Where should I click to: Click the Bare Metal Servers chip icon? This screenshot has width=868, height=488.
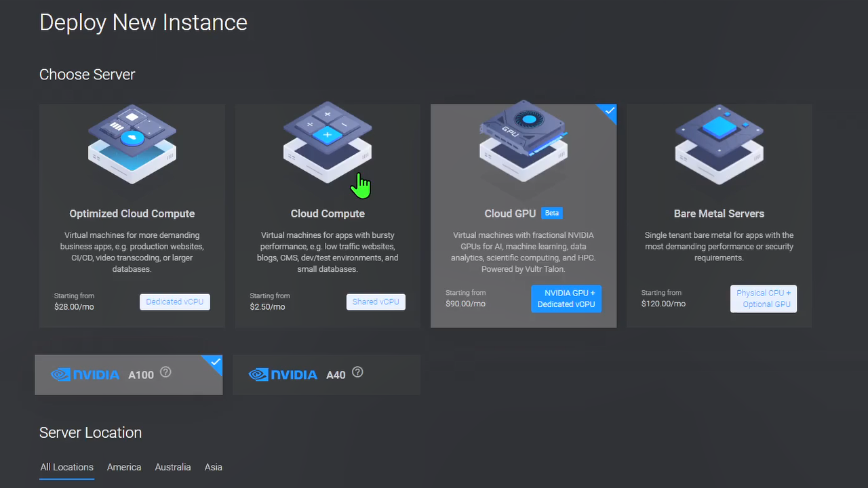point(719,144)
